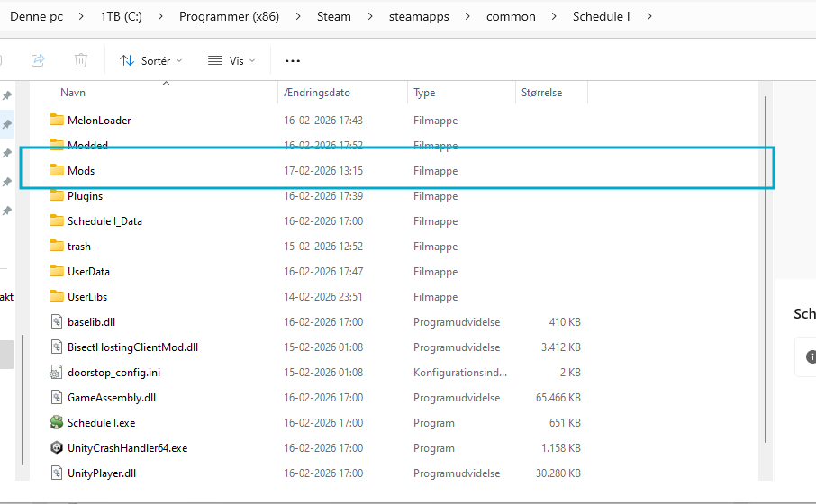Select the BisectHostingClientMod.dll file name
This screenshot has width=816, height=504.
tap(132, 346)
